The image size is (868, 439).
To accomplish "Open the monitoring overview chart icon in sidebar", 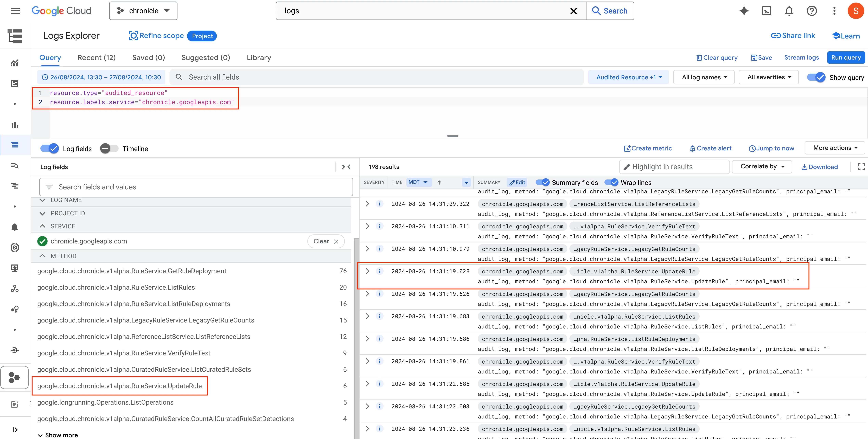I will click(x=15, y=63).
